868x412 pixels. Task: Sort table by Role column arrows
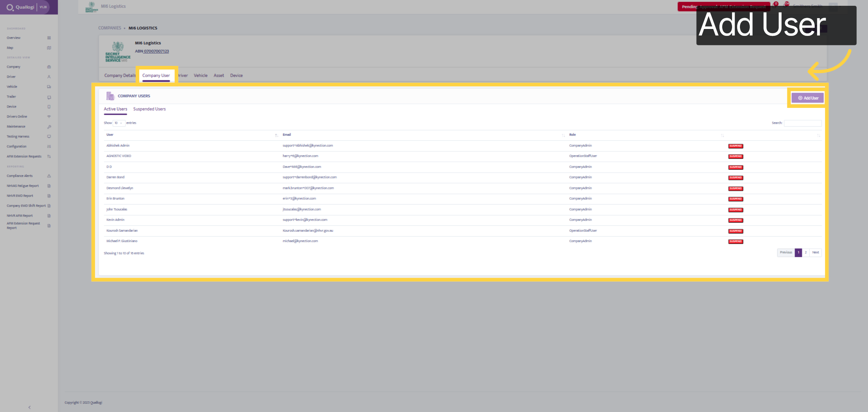coord(722,135)
